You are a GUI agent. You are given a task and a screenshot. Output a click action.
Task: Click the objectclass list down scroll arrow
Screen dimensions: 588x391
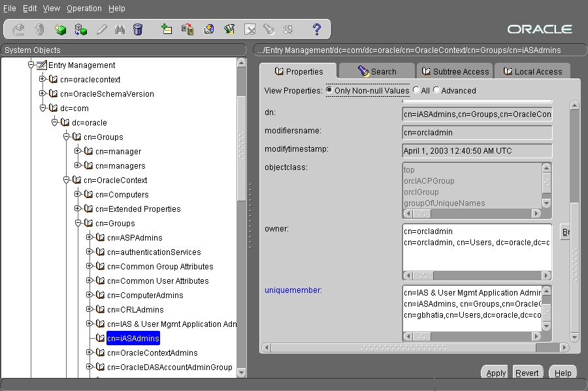[546, 203]
